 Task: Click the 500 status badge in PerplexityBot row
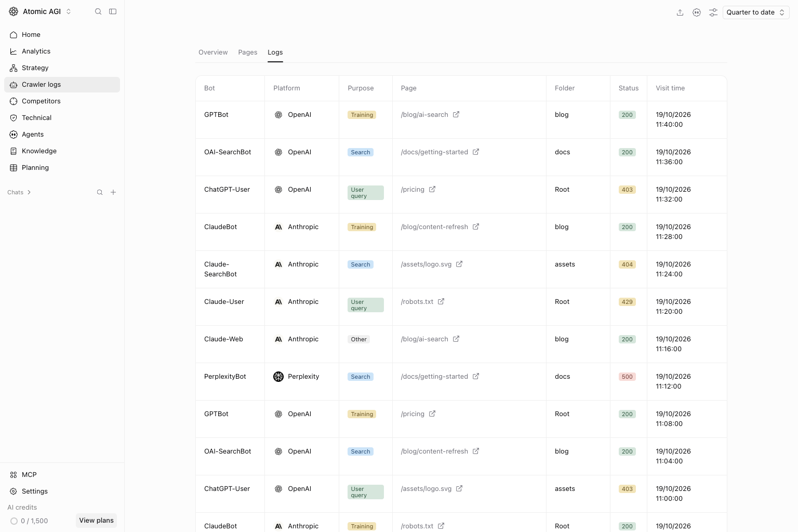click(627, 377)
